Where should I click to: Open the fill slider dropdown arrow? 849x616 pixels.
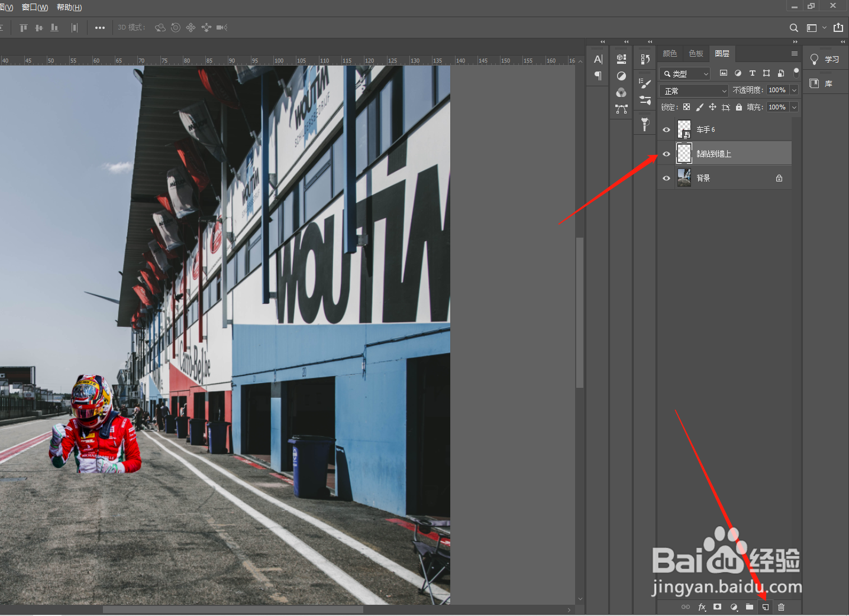pyautogui.click(x=795, y=107)
